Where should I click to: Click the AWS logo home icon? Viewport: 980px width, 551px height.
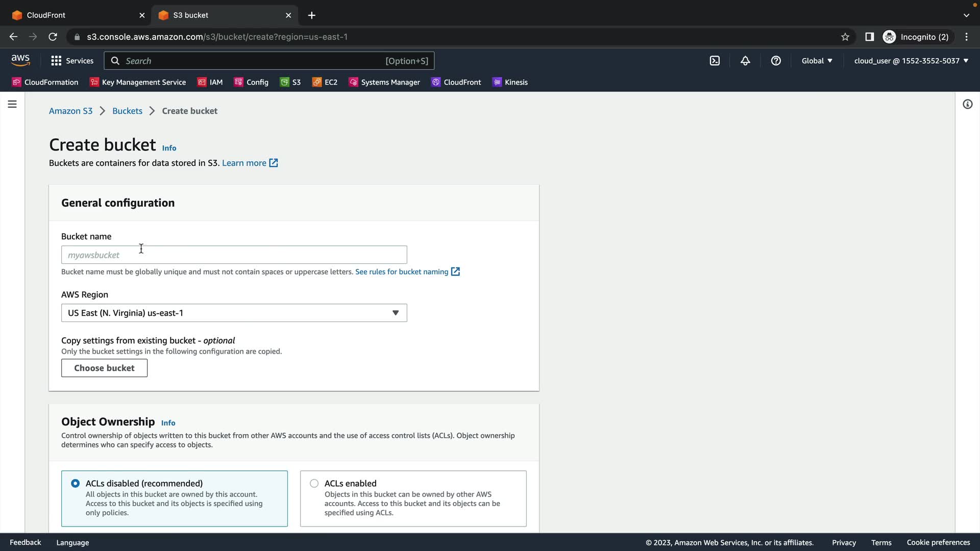(20, 60)
